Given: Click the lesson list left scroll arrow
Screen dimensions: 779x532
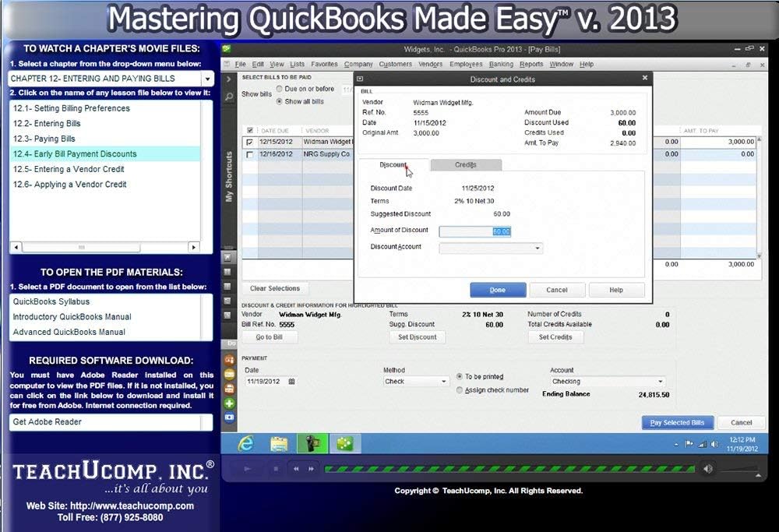Looking at the screenshot, I should (x=16, y=247).
